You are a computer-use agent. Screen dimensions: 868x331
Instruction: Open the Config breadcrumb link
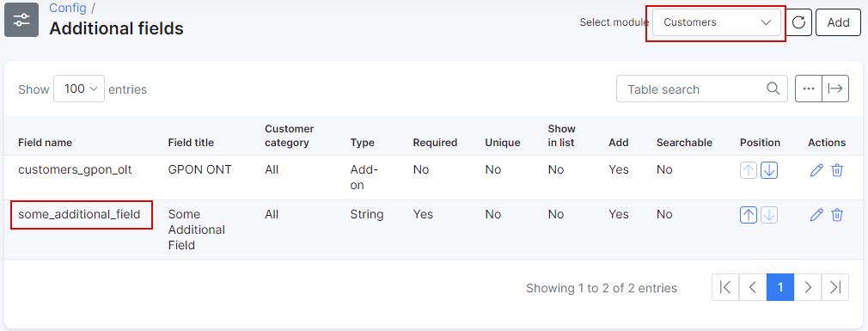click(68, 8)
